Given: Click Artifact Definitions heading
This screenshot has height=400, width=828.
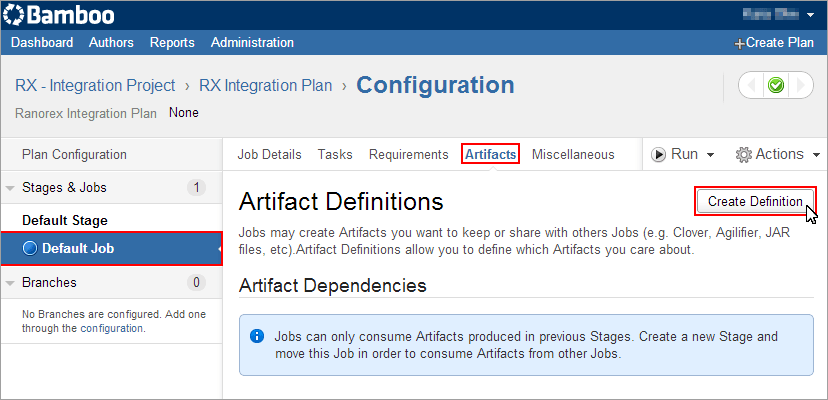Looking at the screenshot, I should (x=341, y=202).
